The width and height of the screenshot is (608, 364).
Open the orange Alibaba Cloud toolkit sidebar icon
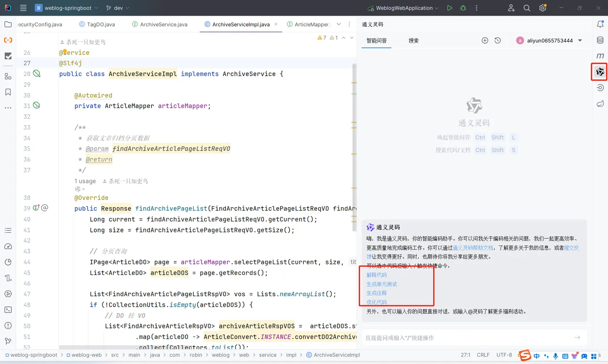[8, 40]
